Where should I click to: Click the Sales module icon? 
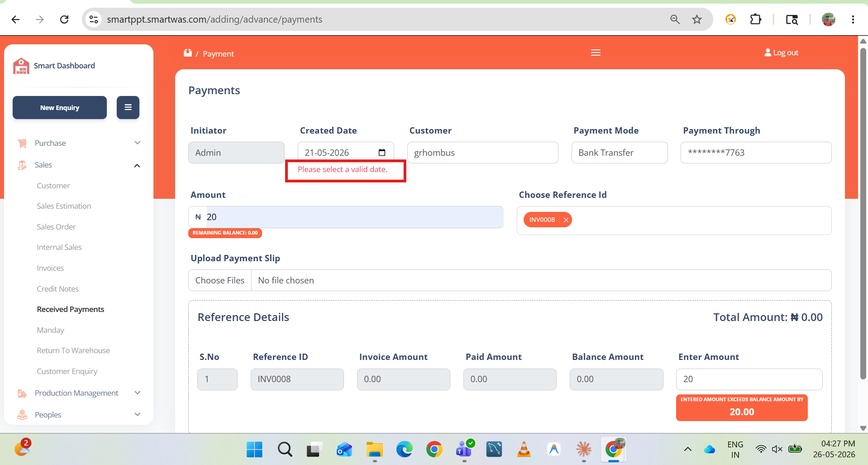point(22,165)
